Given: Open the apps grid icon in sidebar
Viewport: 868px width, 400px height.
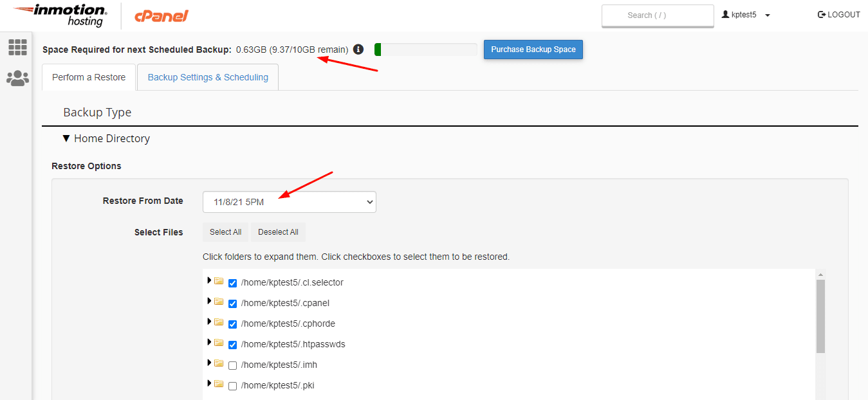Looking at the screenshot, I should (x=17, y=47).
